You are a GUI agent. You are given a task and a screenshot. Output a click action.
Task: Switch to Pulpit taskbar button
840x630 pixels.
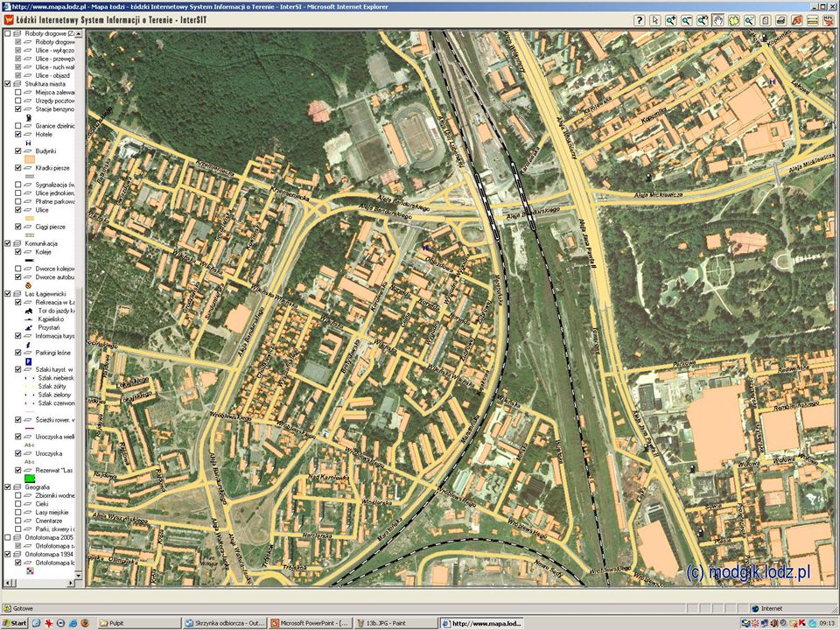pyautogui.click(x=139, y=623)
